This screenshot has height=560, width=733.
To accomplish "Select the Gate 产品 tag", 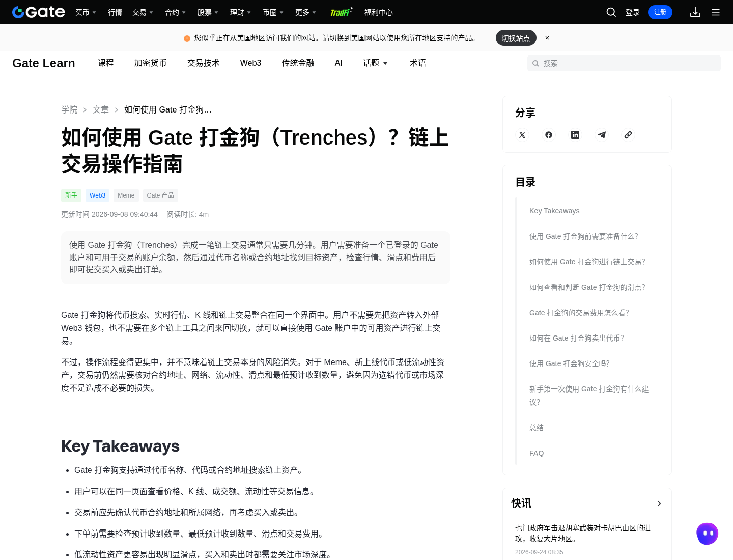I will [x=160, y=195].
